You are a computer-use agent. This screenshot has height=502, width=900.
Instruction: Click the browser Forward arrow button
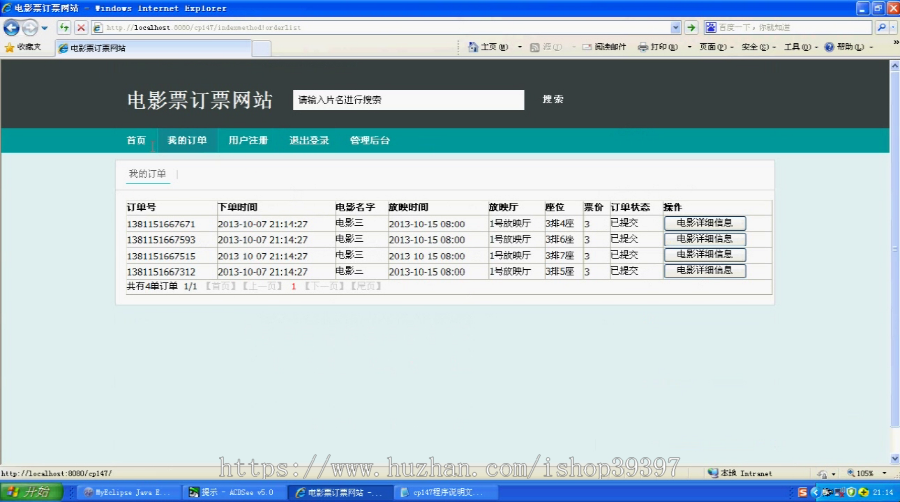[30, 28]
